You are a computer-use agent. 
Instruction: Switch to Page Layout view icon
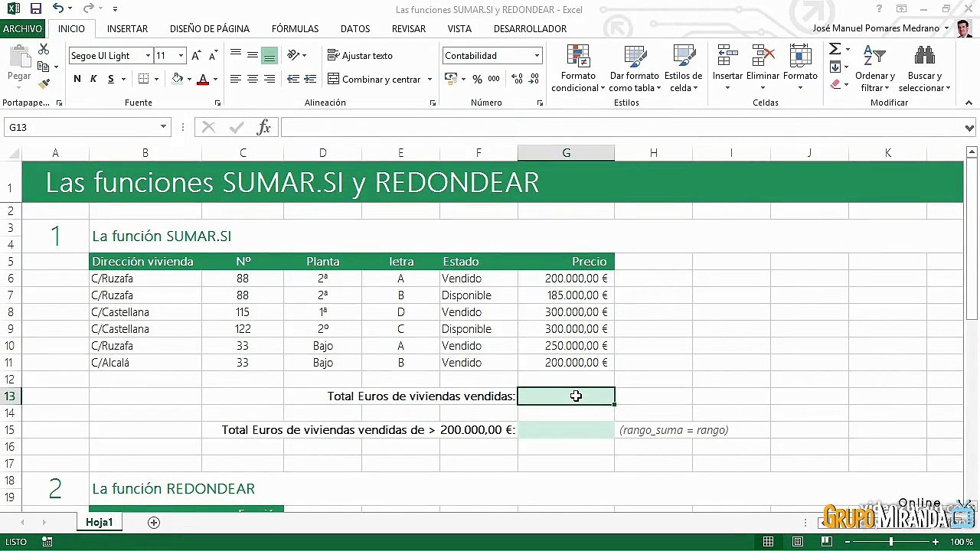point(797,542)
